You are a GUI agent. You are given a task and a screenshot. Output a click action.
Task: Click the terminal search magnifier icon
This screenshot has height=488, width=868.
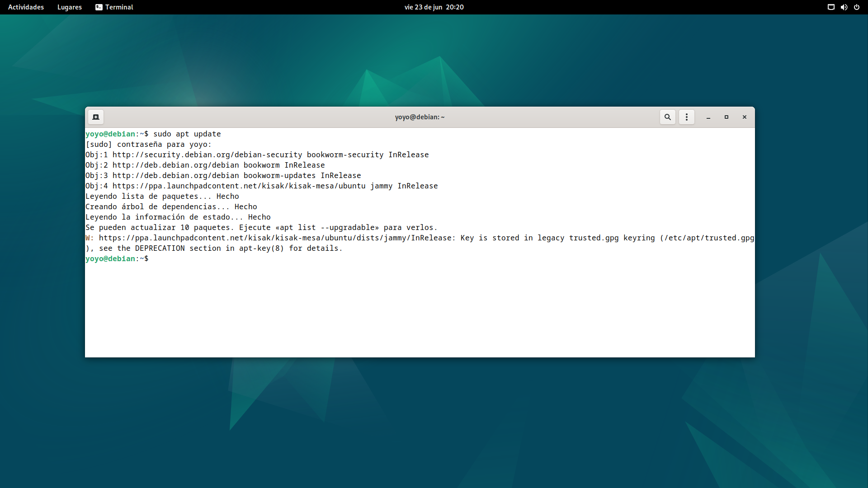[x=667, y=117]
